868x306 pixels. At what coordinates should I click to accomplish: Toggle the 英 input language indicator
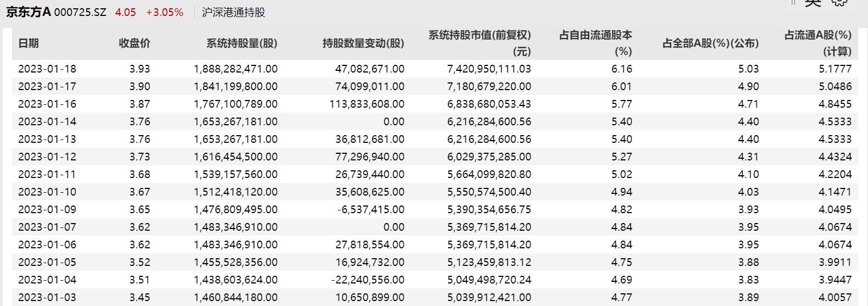pos(813,3)
